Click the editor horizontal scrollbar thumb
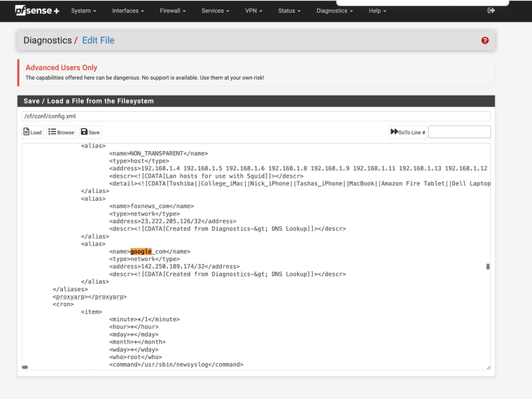 [24, 367]
